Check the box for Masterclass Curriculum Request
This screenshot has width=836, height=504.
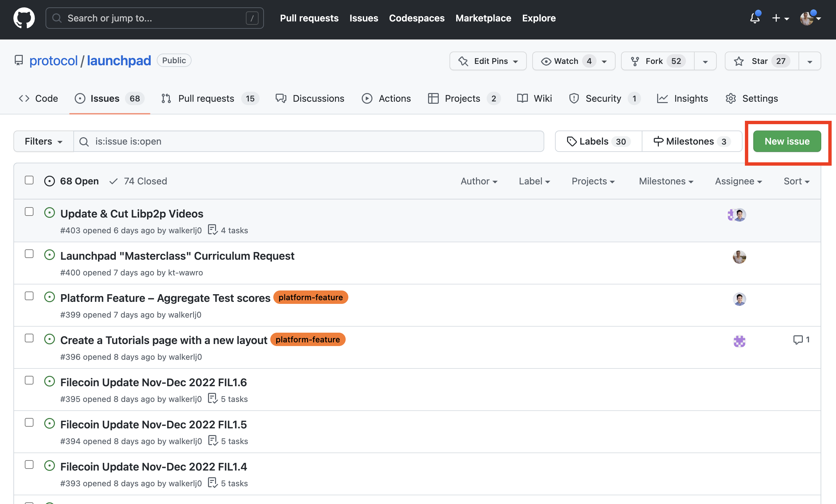tap(29, 254)
